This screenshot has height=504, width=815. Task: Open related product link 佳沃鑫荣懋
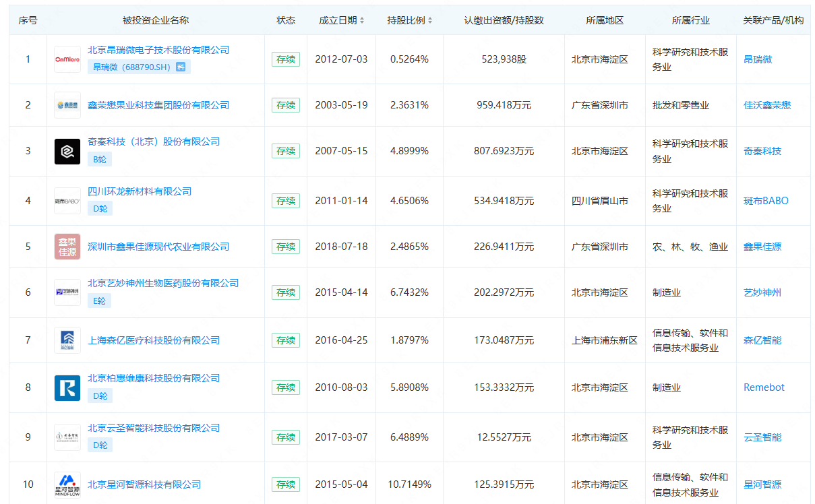pyautogui.click(x=767, y=105)
